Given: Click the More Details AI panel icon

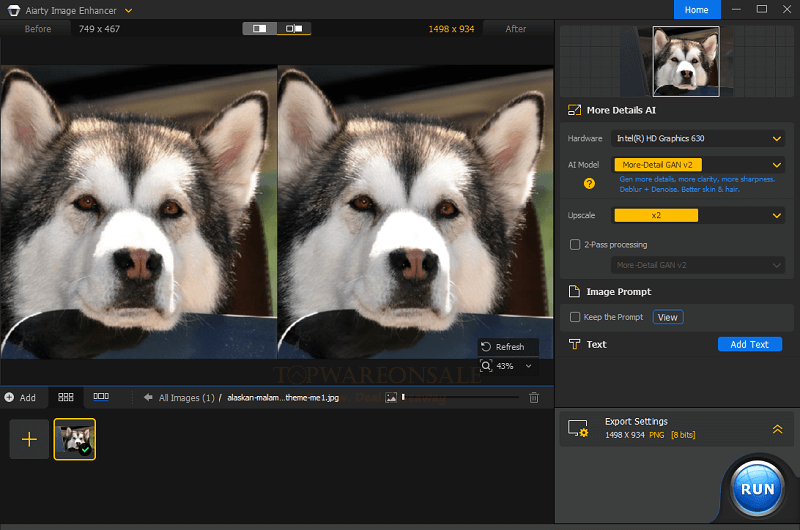Looking at the screenshot, I should 574,110.
